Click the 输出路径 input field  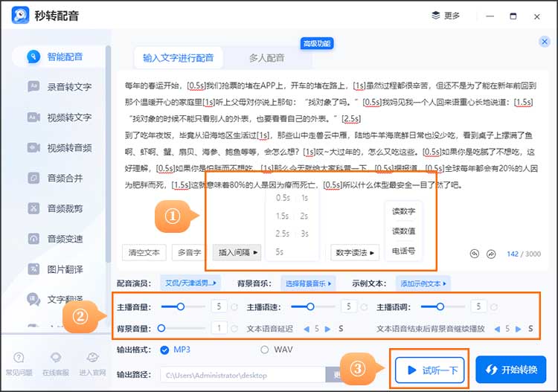pos(243,376)
